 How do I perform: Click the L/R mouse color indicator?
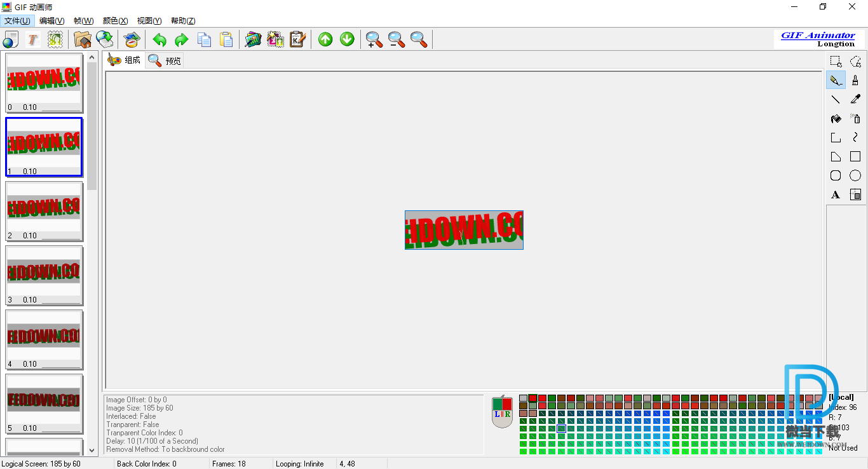point(502,412)
